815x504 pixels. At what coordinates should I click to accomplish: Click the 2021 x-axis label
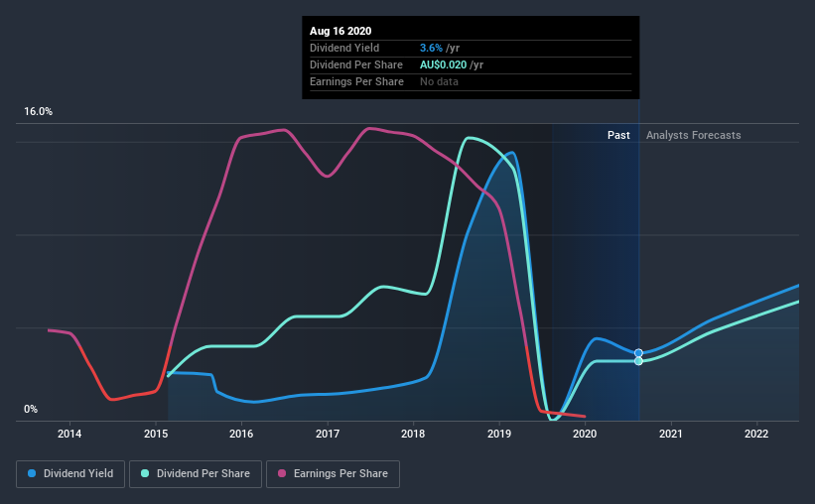[671, 434]
